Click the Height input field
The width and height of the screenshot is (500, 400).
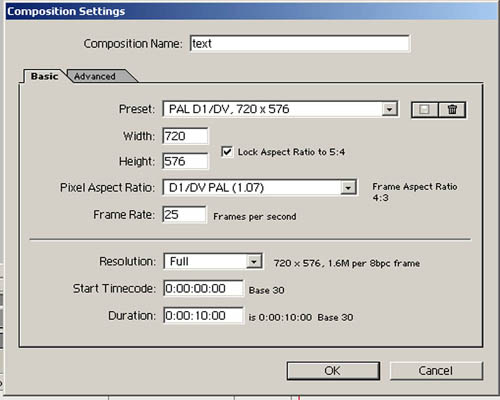(185, 161)
